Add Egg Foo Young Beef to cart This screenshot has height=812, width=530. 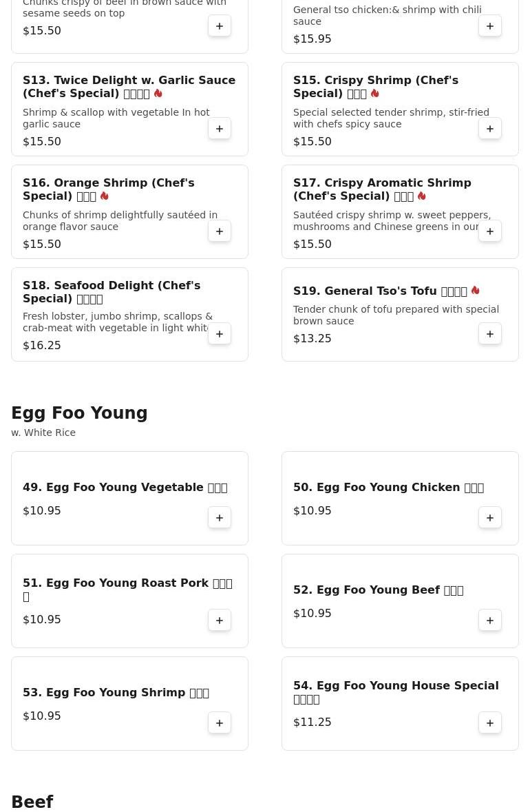pyautogui.click(x=490, y=621)
